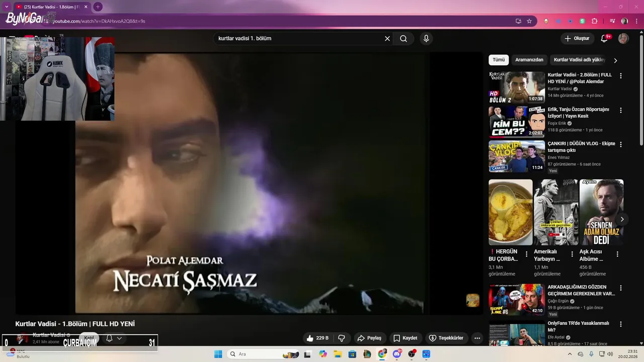Show more filter chips with right arrow

[615, 60]
